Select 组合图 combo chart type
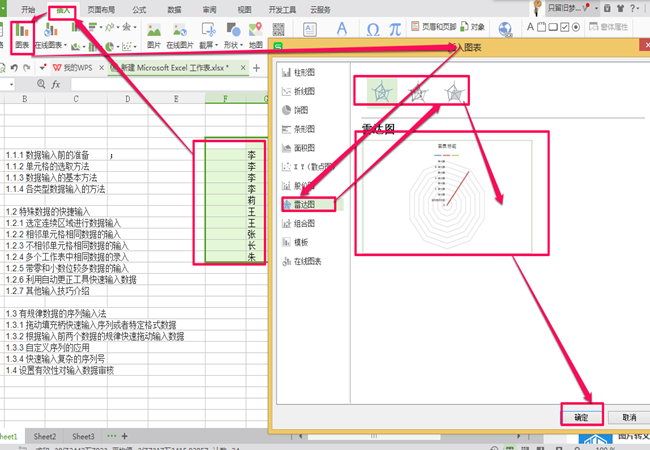650x450 pixels. (x=298, y=223)
